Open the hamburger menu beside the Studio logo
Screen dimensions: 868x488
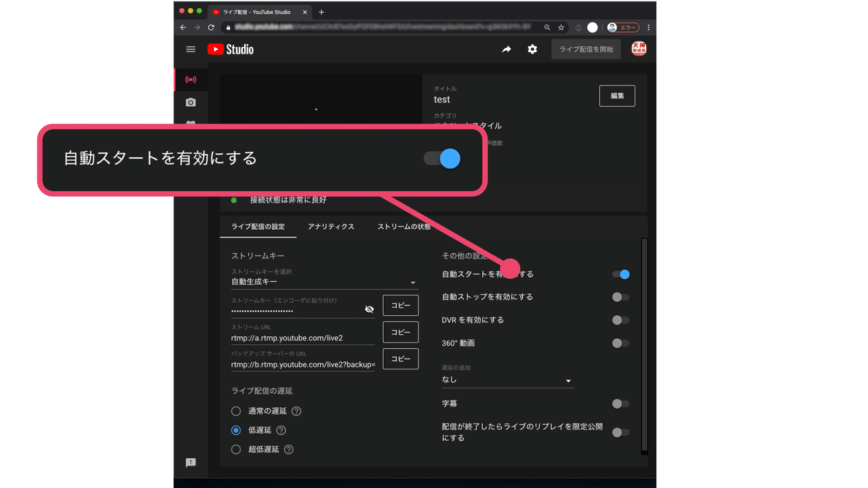click(191, 49)
